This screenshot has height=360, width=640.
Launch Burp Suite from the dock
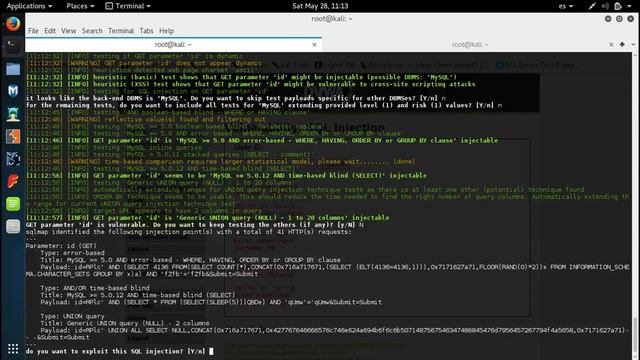pyautogui.click(x=13, y=136)
